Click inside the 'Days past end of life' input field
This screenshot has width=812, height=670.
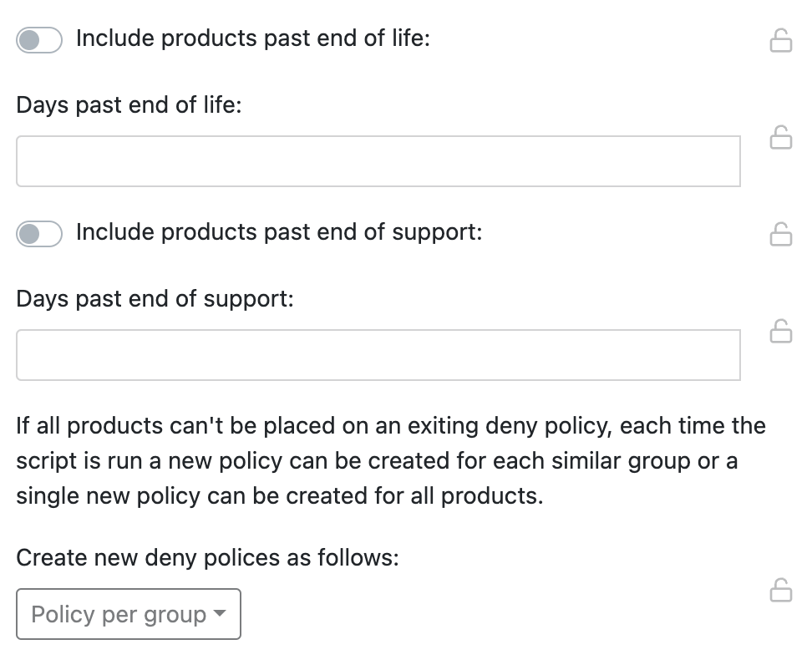(378, 160)
